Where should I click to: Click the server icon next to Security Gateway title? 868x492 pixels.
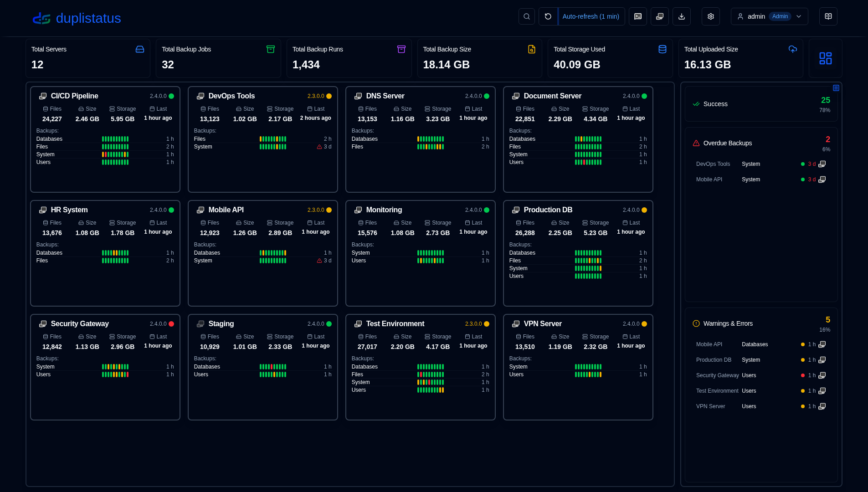[x=43, y=324]
